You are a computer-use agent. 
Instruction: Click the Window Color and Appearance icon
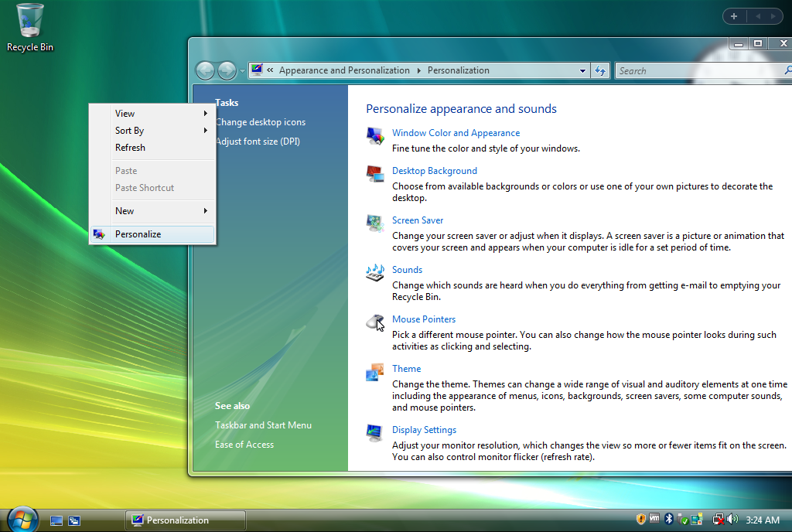point(375,136)
